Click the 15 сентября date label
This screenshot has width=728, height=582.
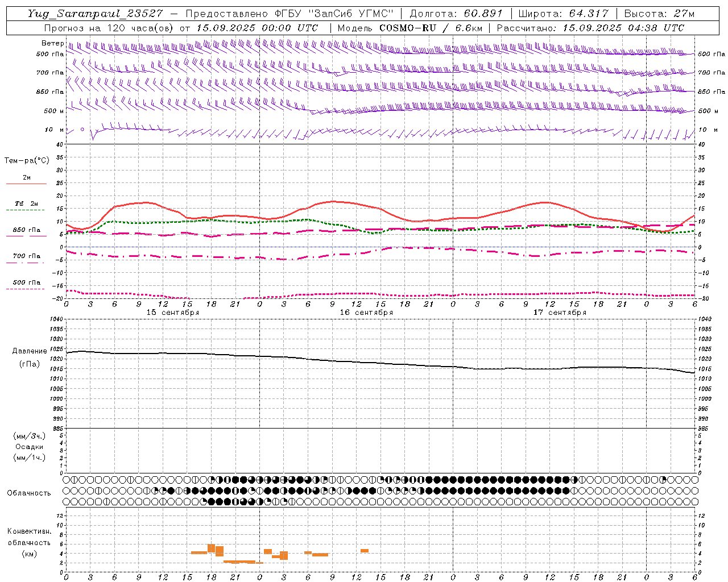(172, 313)
